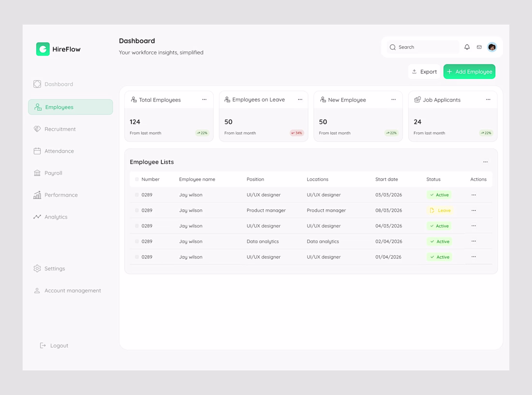Open New Employee card options menu
The image size is (532, 395).
[394, 100]
